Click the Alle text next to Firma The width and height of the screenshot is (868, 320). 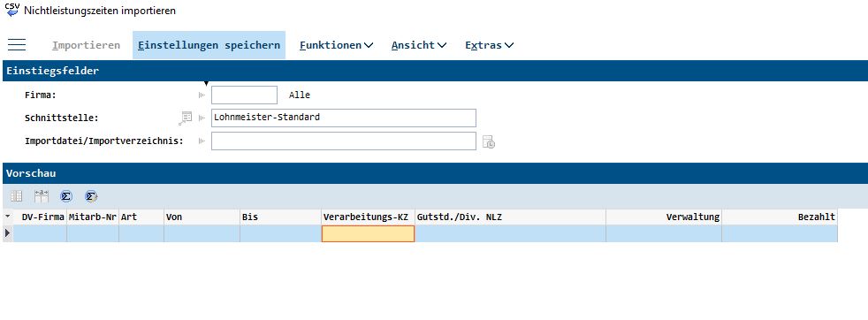point(300,95)
